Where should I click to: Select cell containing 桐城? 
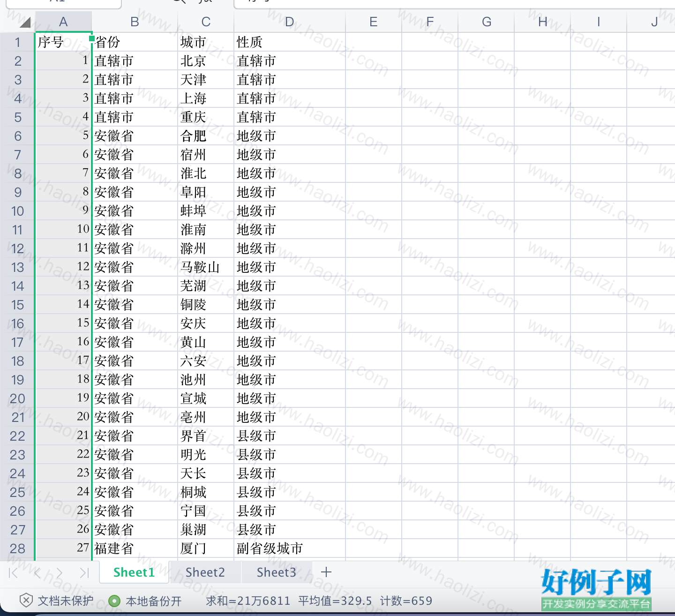click(206, 492)
